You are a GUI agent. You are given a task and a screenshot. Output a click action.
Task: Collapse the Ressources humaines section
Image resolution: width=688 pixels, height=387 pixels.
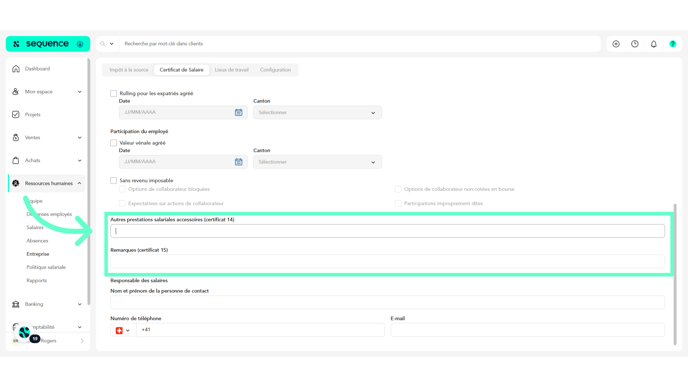(79, 183)
